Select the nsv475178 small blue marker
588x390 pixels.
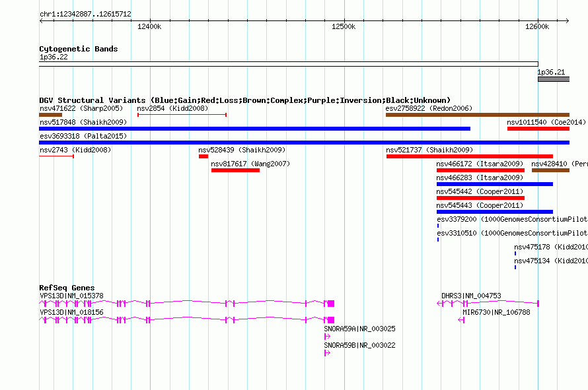(x=515, y=253)
